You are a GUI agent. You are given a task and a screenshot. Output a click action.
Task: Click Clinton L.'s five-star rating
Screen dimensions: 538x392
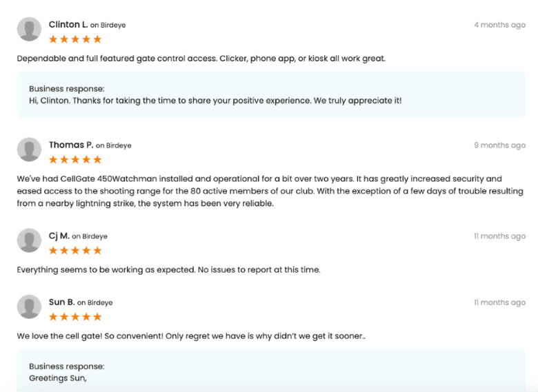pyautogui.click(x=75, y=39)
